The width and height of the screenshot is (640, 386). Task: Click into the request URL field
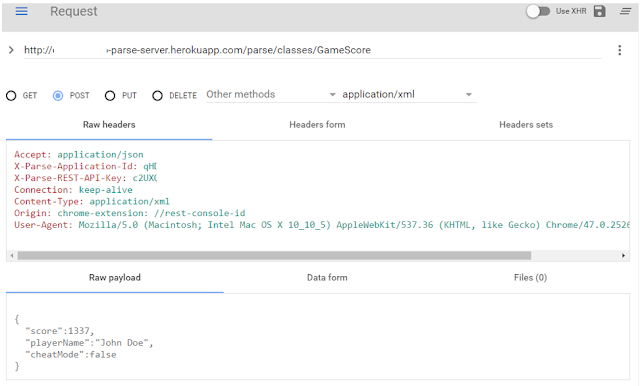[312, 50]
